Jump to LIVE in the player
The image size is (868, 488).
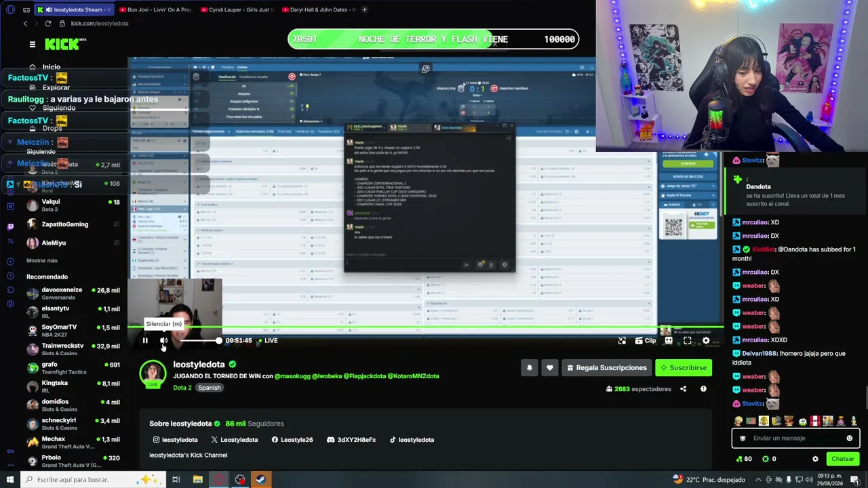268,340
